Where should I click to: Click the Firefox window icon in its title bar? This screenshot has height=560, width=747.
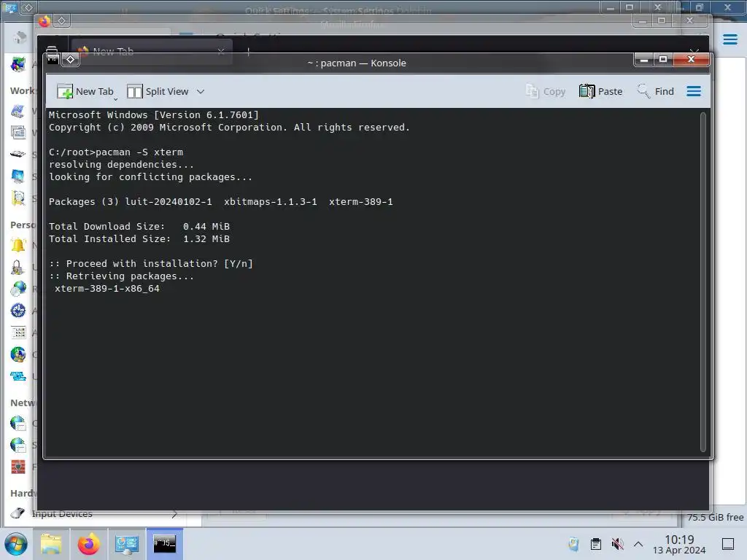pos(44,21)
